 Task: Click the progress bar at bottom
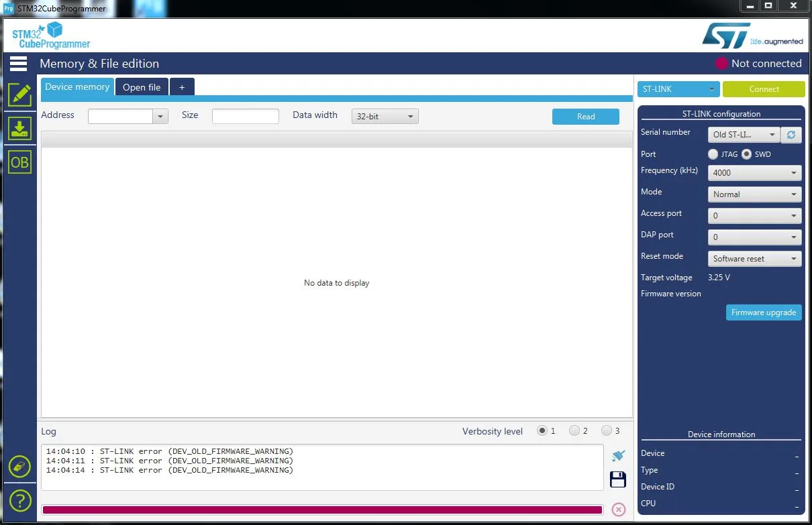tap(322, 510)
